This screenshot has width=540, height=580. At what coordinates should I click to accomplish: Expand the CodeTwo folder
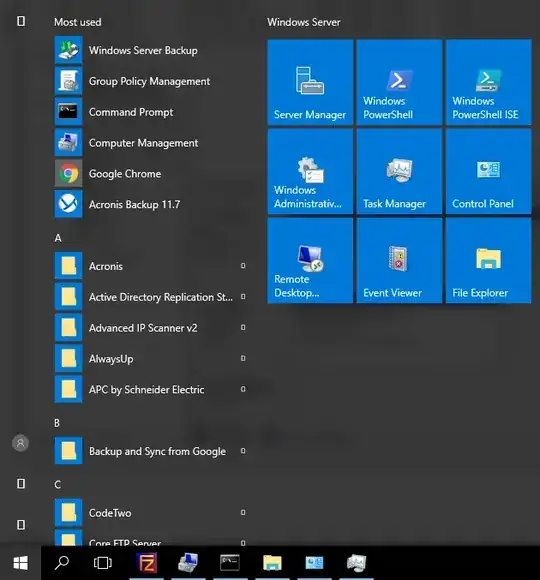click(150, 513)
